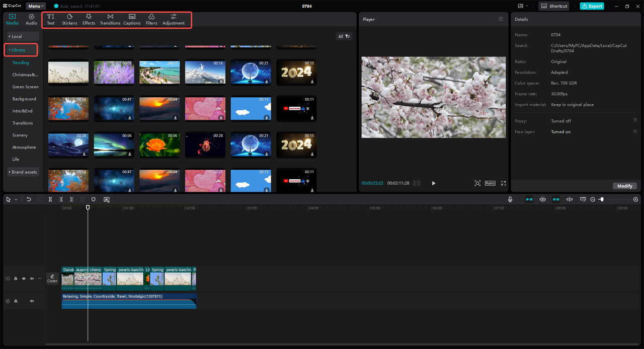The image size is (644, 349).
Task: Select the Green Screen category
Action: 25,87
